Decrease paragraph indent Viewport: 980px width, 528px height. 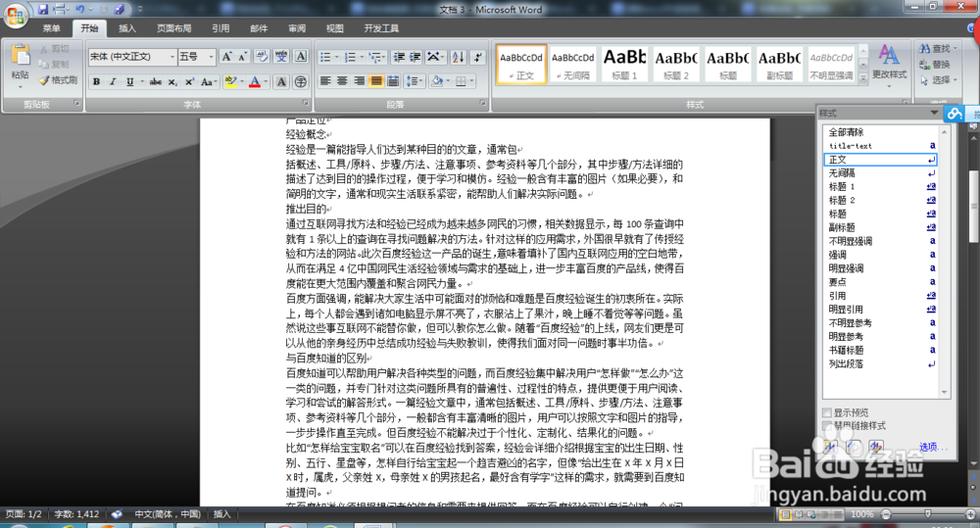(399, 57)
